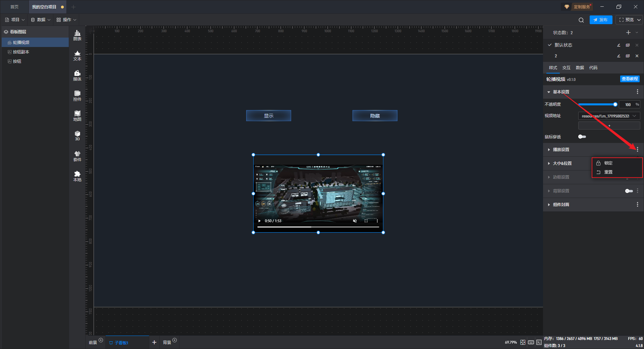
Task: Play the video in the canvas player
Action: coord(259,221)
